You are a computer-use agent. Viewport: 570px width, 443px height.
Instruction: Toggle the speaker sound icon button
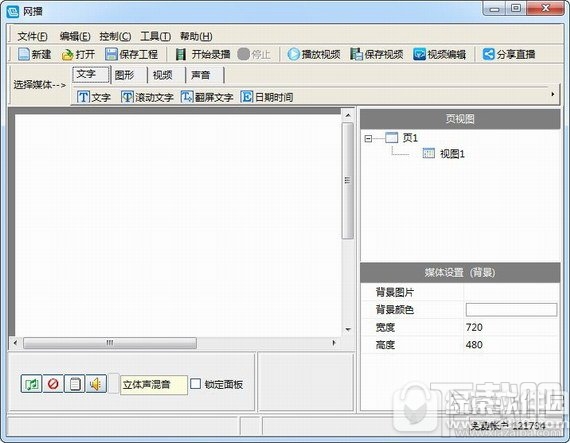96,384
